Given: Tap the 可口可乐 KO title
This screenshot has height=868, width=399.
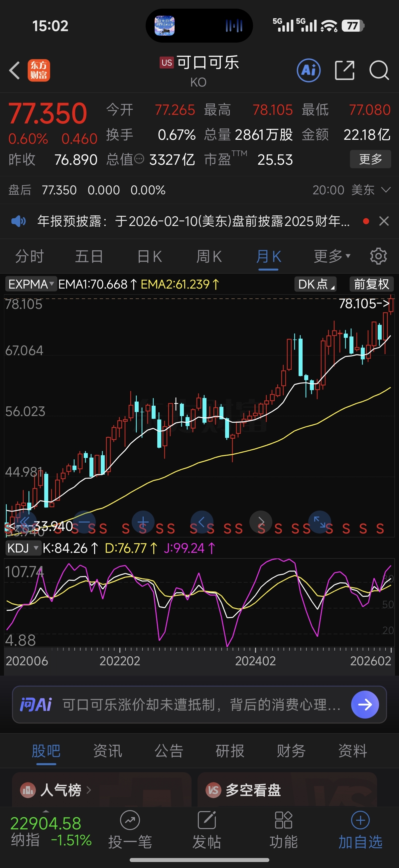Looking at the screenshot, I should click(x=199, y=71).
